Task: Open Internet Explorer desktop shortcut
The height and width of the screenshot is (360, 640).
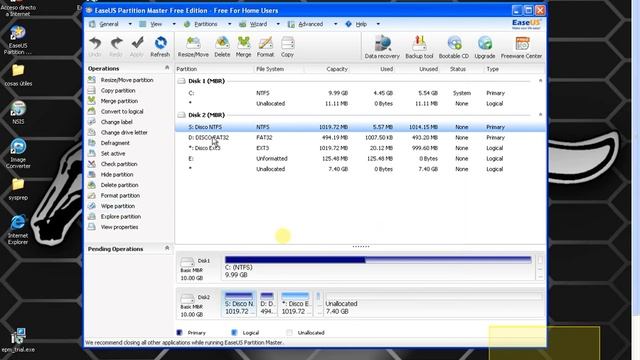Action: [18, 229]
